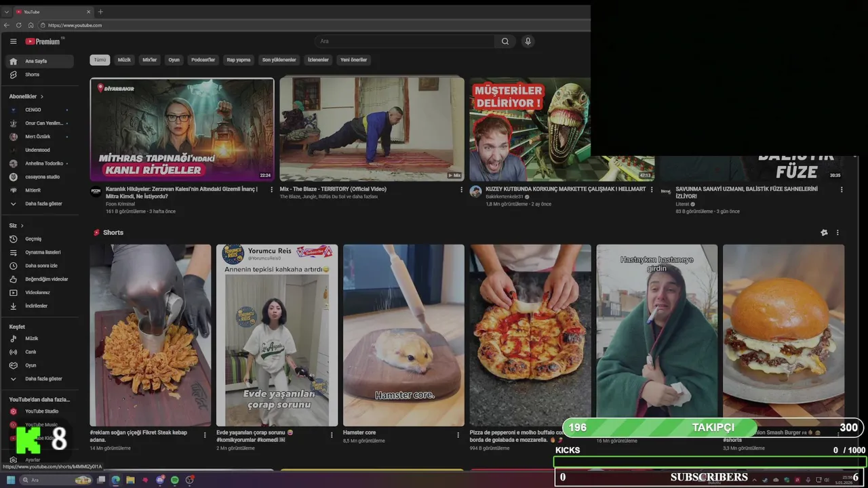Click the YouTube Premium logo
Screen dimensions: 868x488
[x=44, y=41]
